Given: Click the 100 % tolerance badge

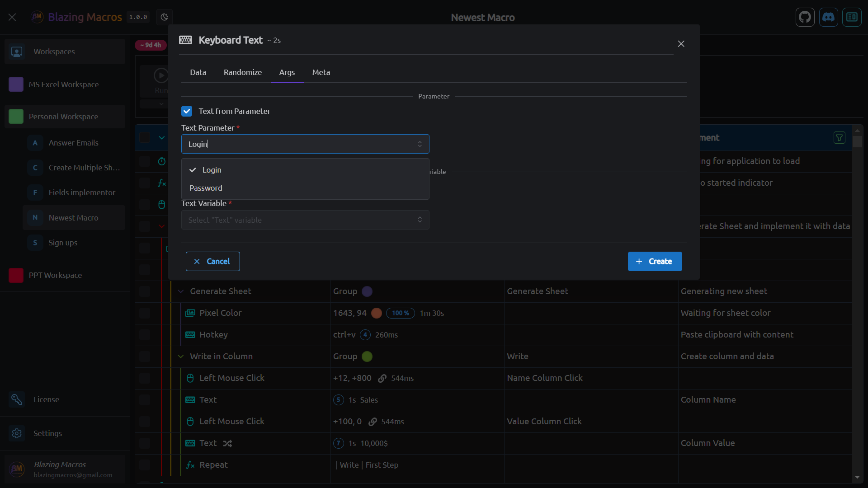Looking at the screenshot, I should tap(400, 313).
